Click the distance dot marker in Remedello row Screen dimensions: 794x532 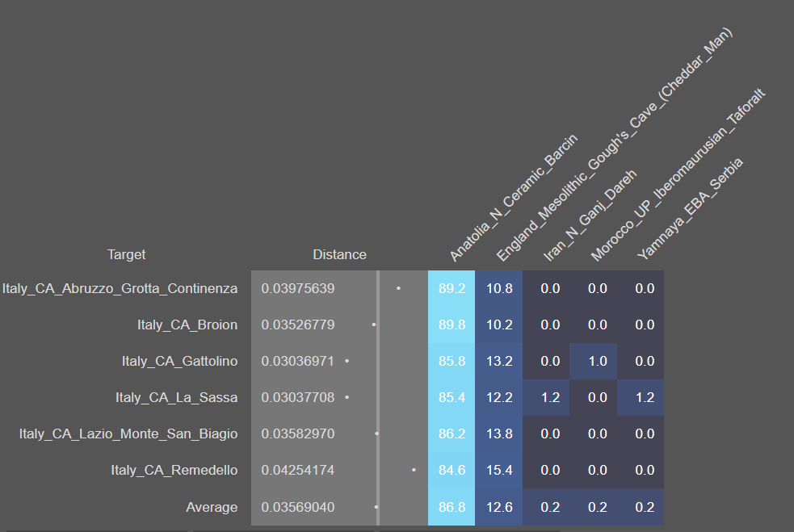tap(414, 469)
